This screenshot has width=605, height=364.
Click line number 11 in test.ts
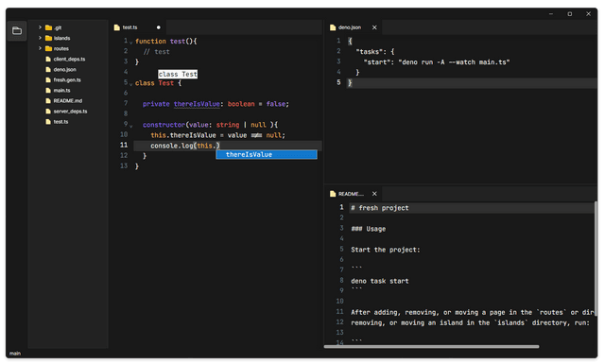click(x=124, y=145)
